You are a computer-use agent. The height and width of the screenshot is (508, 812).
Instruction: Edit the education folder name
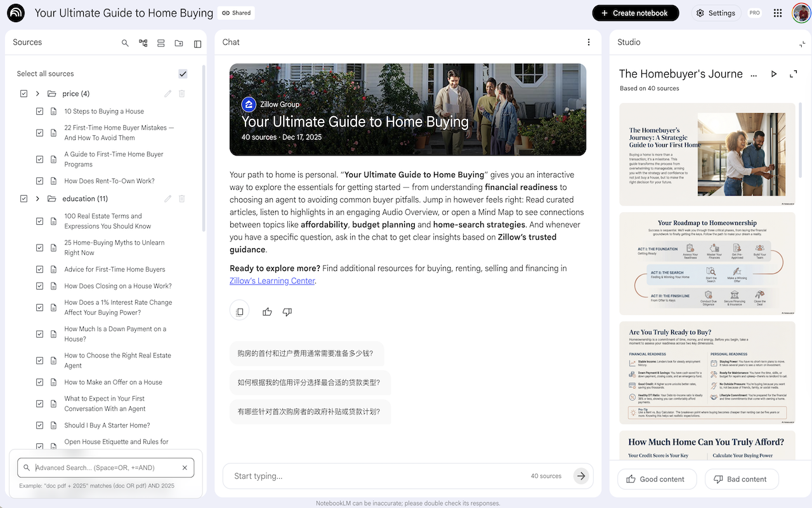(x=167, y=199)
